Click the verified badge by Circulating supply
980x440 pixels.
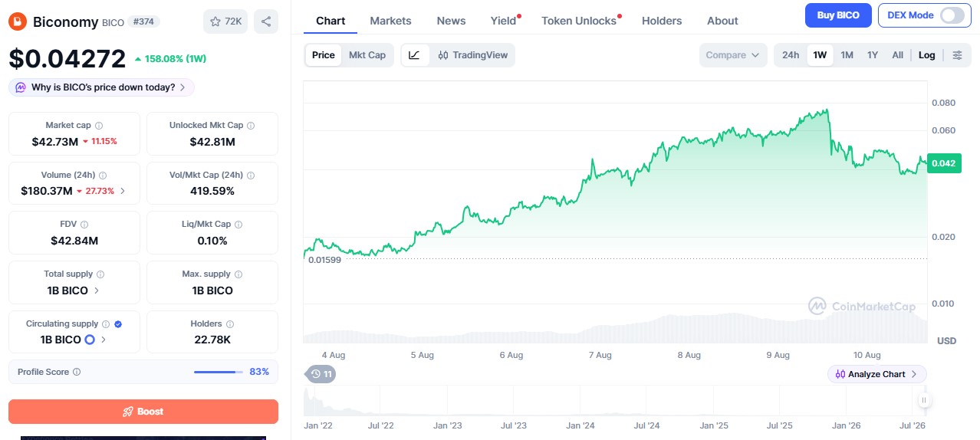click(x=117, y=323)
